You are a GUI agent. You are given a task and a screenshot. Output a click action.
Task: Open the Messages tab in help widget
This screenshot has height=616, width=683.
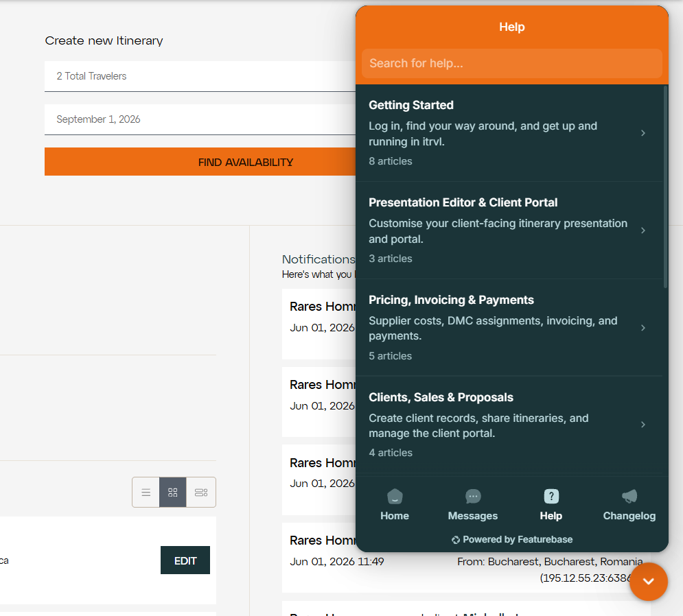pos(473,505)
